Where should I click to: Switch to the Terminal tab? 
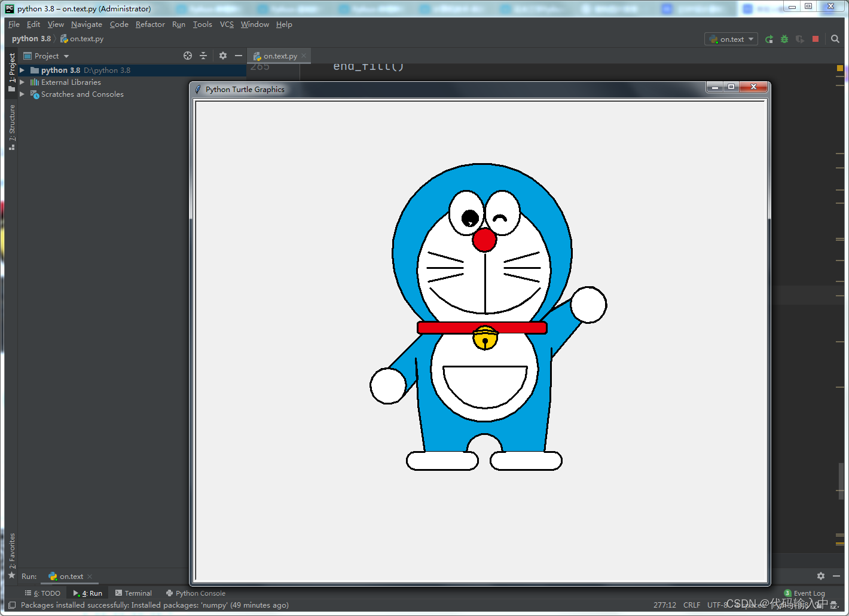[133, 593]
